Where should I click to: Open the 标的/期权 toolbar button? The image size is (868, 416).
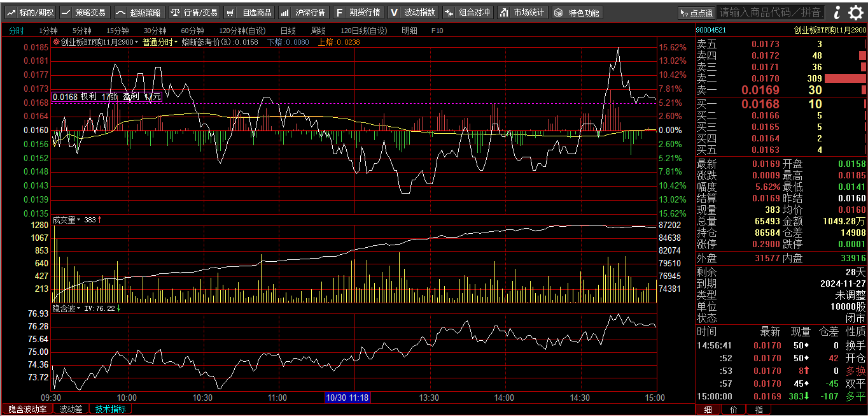coord(30,13)
